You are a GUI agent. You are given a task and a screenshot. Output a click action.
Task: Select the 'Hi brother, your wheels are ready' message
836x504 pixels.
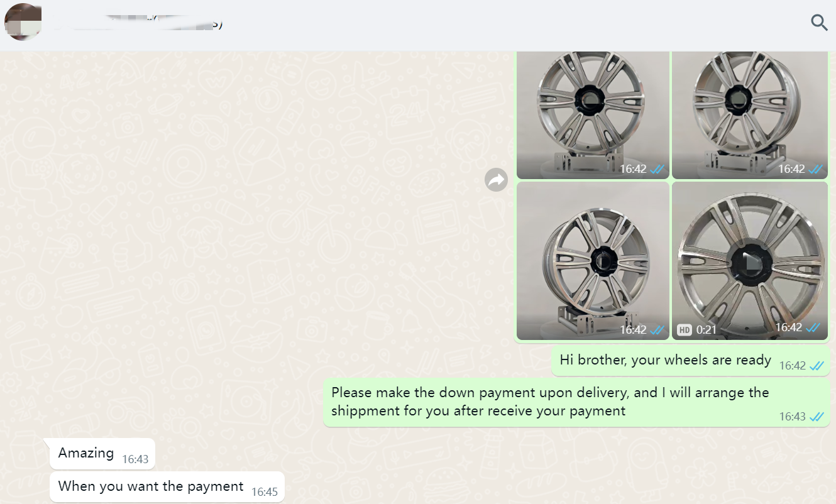point(691,361)
